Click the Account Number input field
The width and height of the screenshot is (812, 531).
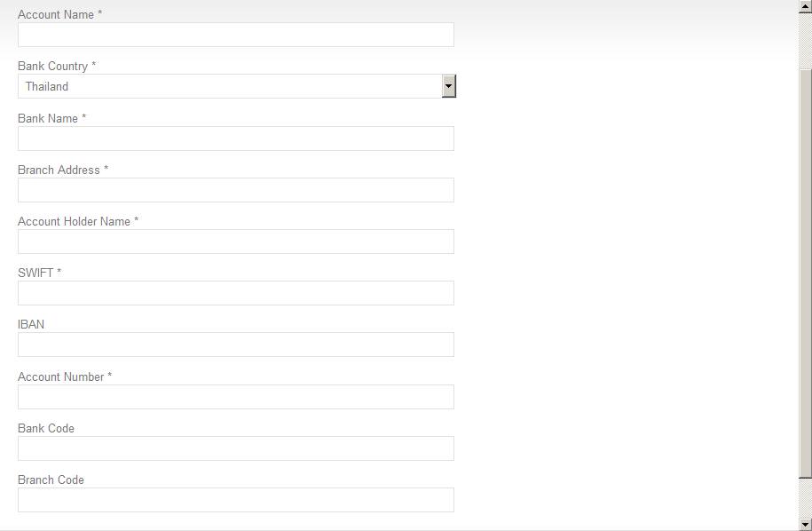coord(235,397)
